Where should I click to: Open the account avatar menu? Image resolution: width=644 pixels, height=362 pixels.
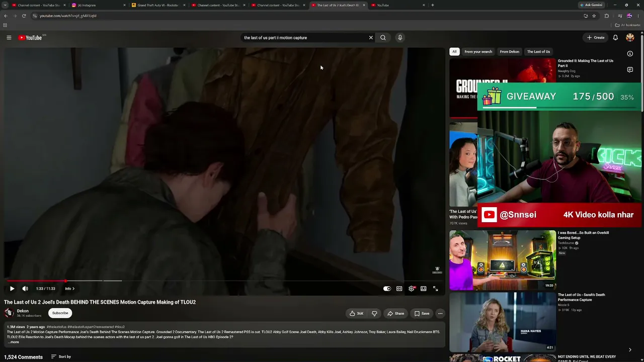click(630, 38)
